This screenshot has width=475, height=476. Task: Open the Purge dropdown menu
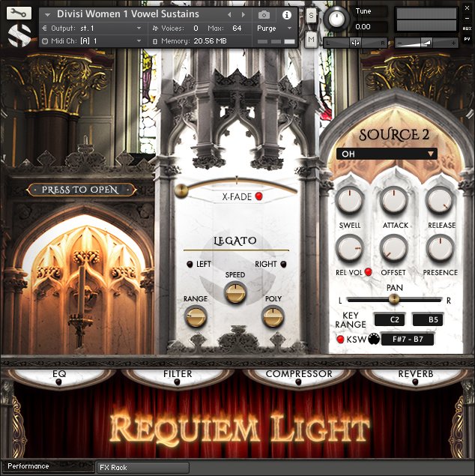tap(274, 28)
